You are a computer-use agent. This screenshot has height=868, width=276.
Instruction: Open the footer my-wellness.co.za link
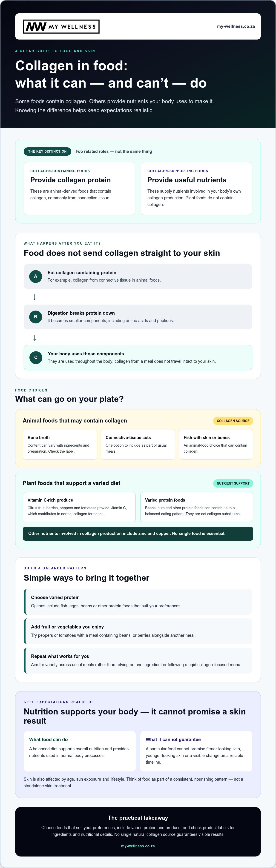pyautogui.click(x=138, y=846)
